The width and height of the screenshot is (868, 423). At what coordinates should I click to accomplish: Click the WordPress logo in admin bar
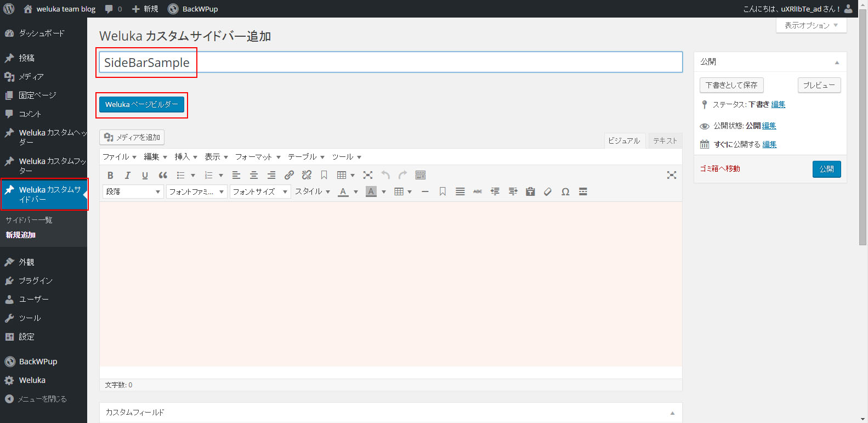coord(9,9)
